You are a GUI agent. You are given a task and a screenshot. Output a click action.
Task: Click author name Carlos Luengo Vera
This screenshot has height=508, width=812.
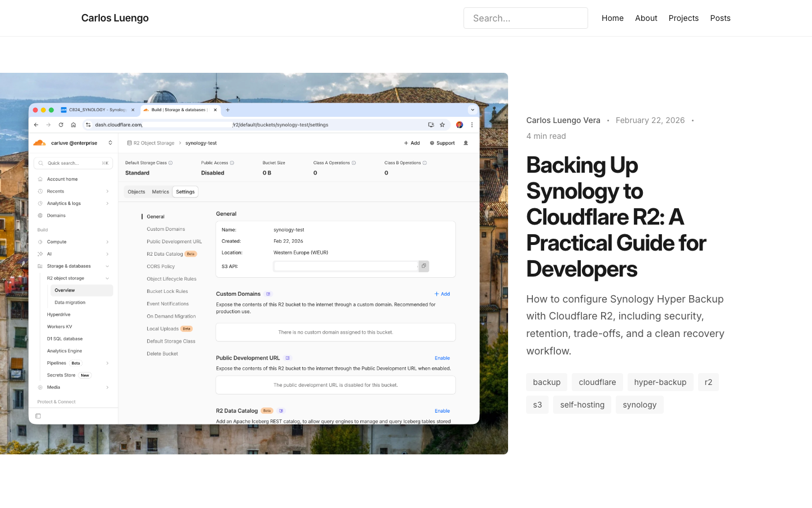coord(563,120)
